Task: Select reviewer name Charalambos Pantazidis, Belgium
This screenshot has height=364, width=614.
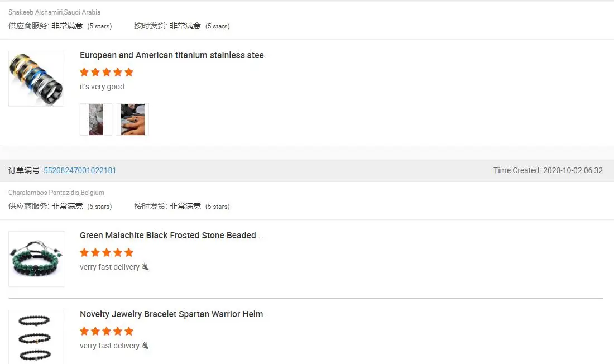Action: 56,193
